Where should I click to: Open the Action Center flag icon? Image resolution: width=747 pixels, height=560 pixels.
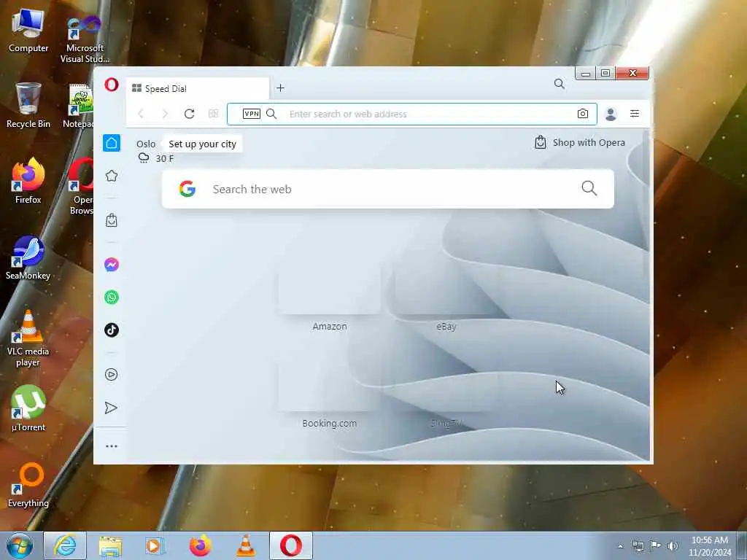click(x=656, y=546)
